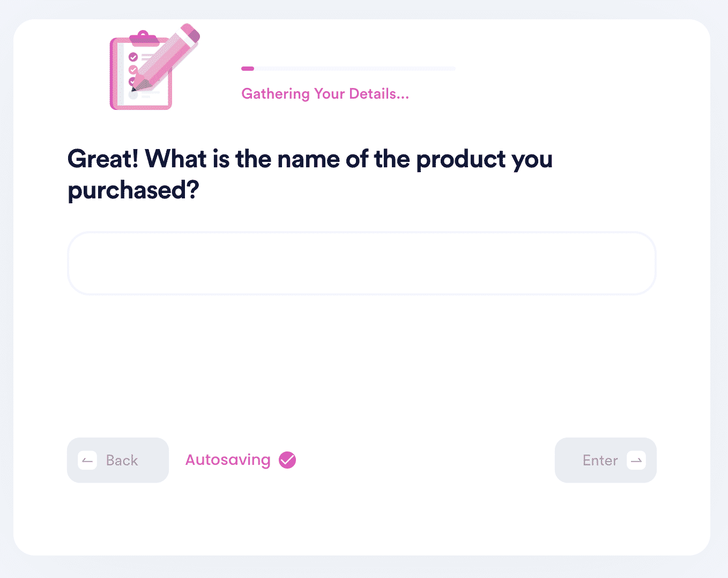Click the filled pink progress segment

coord(248,69)
